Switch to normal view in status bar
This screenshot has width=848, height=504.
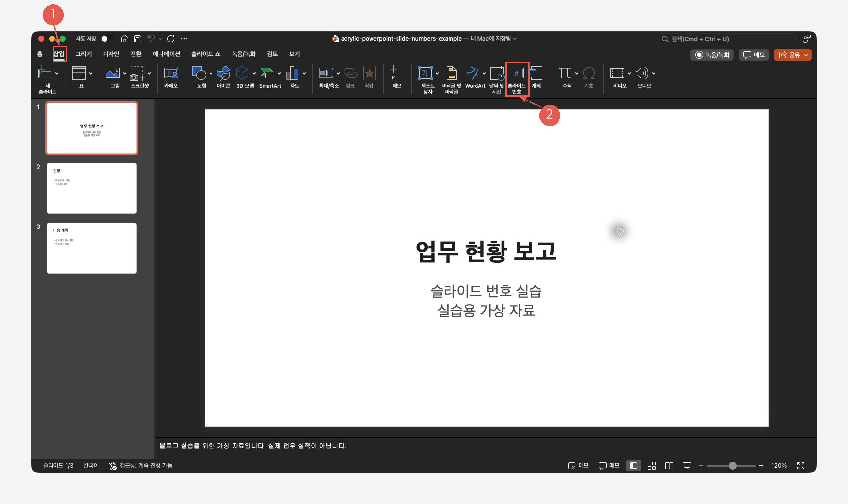click(x=634, y=466)
